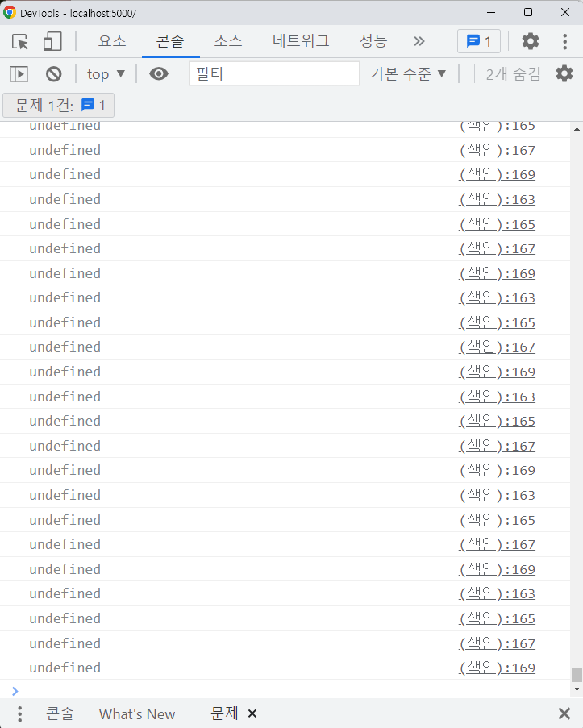Activate the inspect element picker icon
Screen dimensions: 583x728
pos(20,42)
